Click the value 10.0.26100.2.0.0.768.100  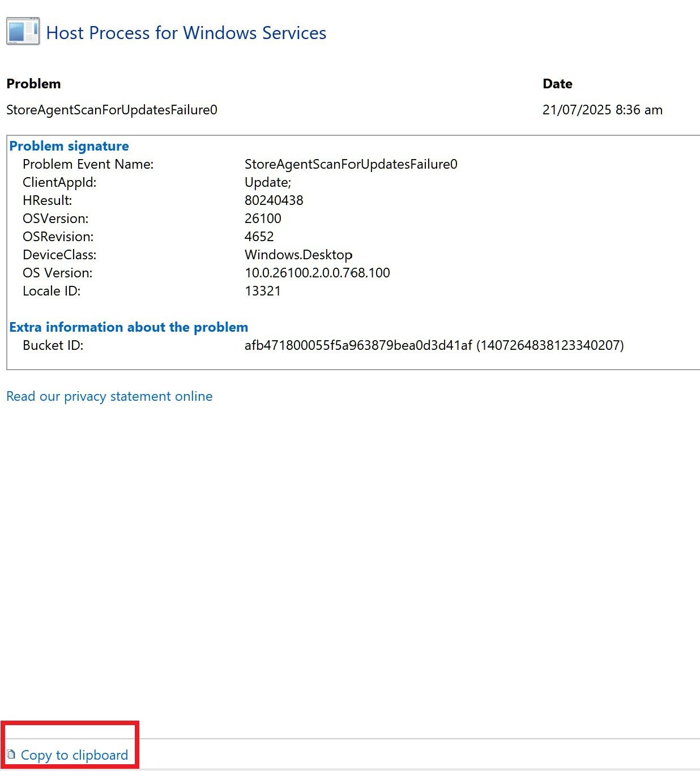(x=317, y=273)
